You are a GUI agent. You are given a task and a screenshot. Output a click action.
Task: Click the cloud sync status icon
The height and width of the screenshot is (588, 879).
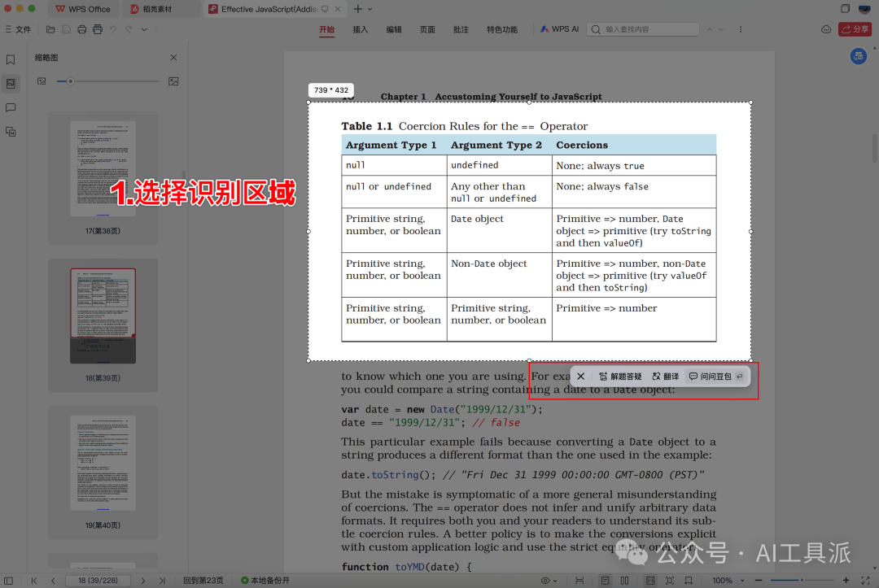(x=826, y=29)
